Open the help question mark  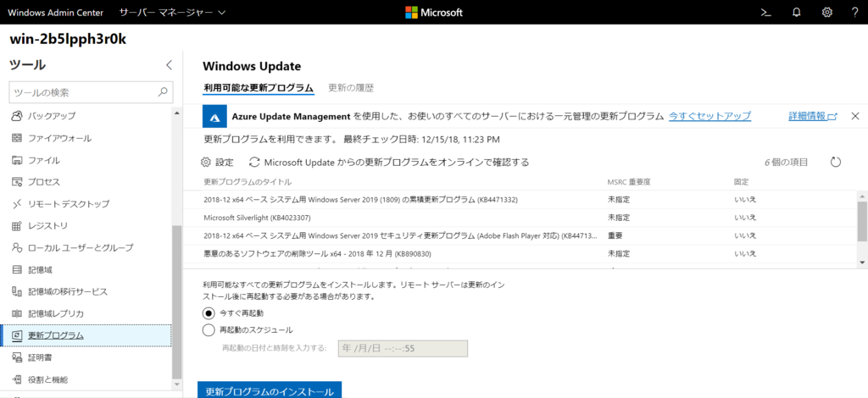click(x=854, y=12)
